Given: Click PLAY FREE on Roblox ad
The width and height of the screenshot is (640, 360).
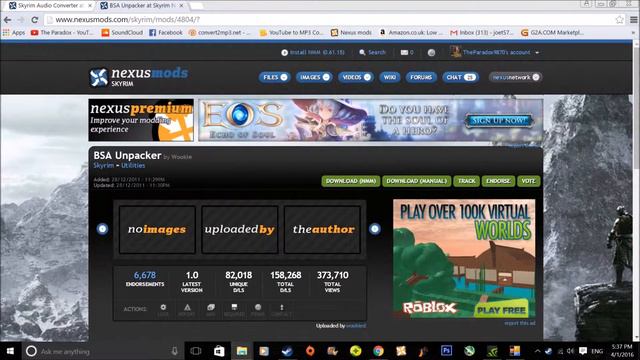Looking at the screenshot, I should (501, 310).
